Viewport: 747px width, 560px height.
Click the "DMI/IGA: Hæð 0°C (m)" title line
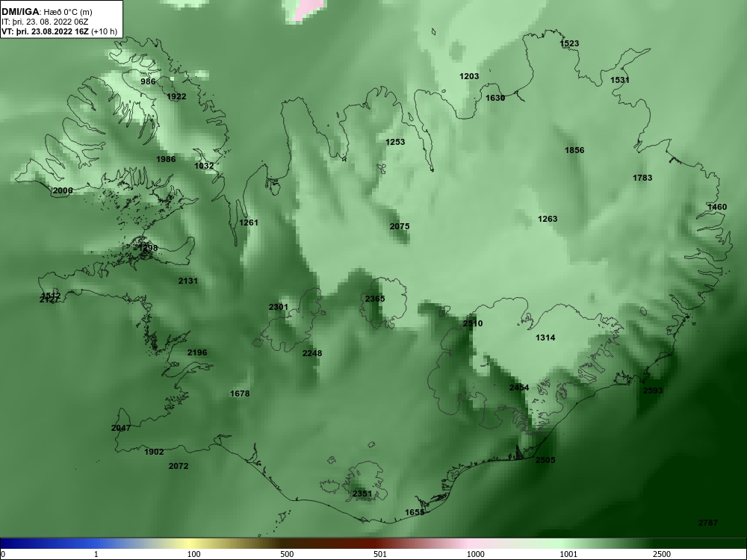point(47,12)
